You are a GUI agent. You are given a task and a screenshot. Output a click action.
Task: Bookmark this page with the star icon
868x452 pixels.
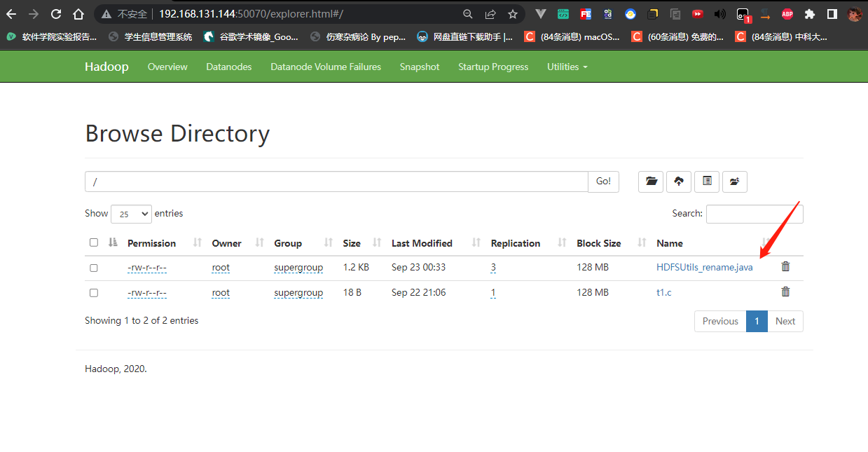tap(513, 14)
